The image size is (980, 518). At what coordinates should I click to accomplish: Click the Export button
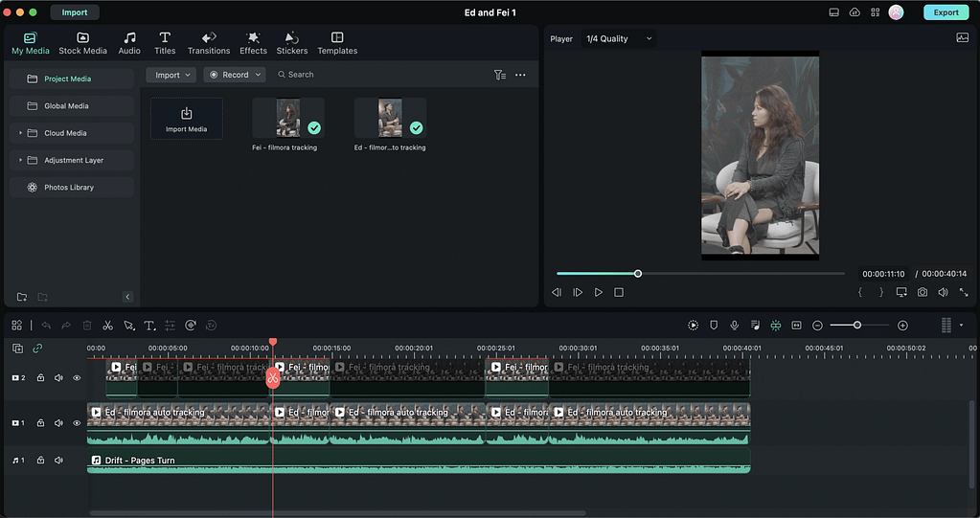(x=946, y=12)
